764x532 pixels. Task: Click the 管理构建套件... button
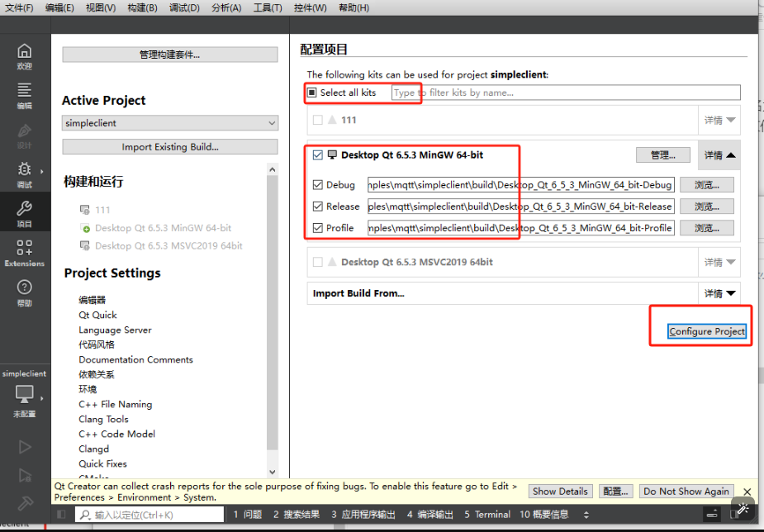170,55
